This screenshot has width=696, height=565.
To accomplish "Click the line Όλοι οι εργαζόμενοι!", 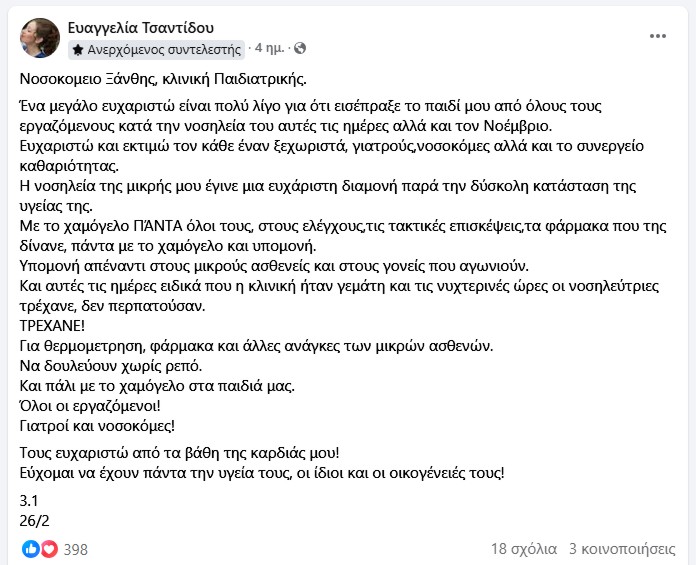I will tap(89, 405).
